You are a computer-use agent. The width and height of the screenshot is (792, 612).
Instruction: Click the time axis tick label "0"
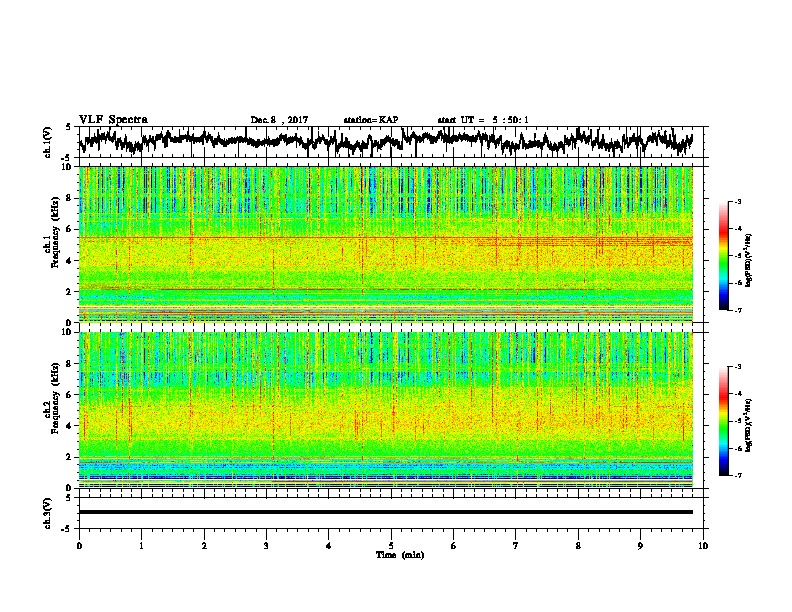point(79,545)
